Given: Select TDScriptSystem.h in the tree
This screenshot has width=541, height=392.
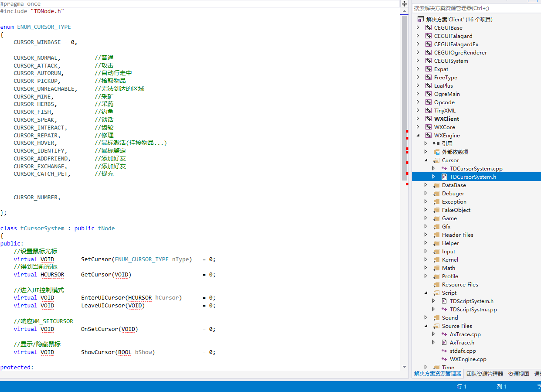Looking at the screenshot, I should 471,301.
